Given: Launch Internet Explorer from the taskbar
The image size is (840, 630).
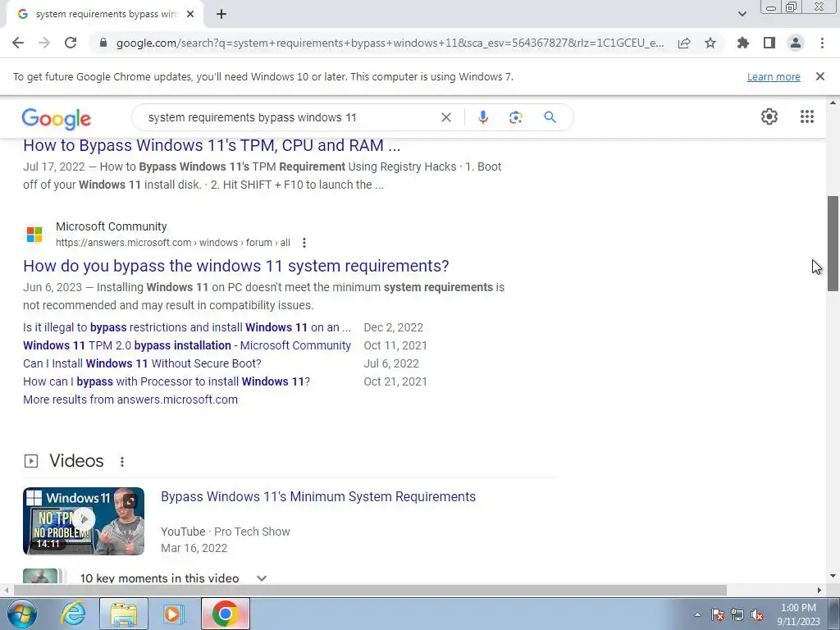Looking at the screenshot, I should click(72, 614).
